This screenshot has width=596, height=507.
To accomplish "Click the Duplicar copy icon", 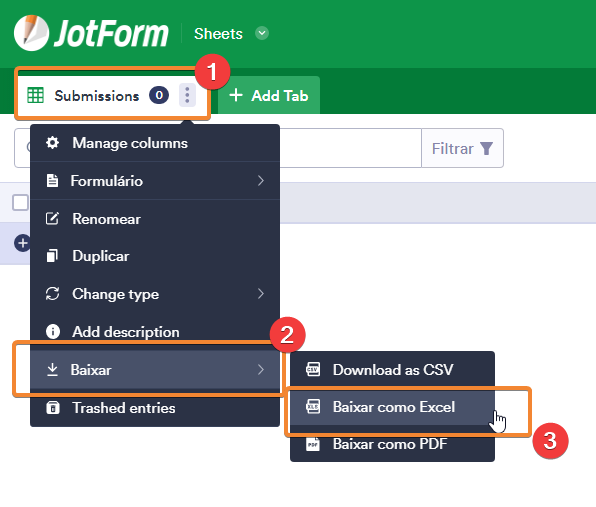I will pyautogui.click(x=52, y=256).
